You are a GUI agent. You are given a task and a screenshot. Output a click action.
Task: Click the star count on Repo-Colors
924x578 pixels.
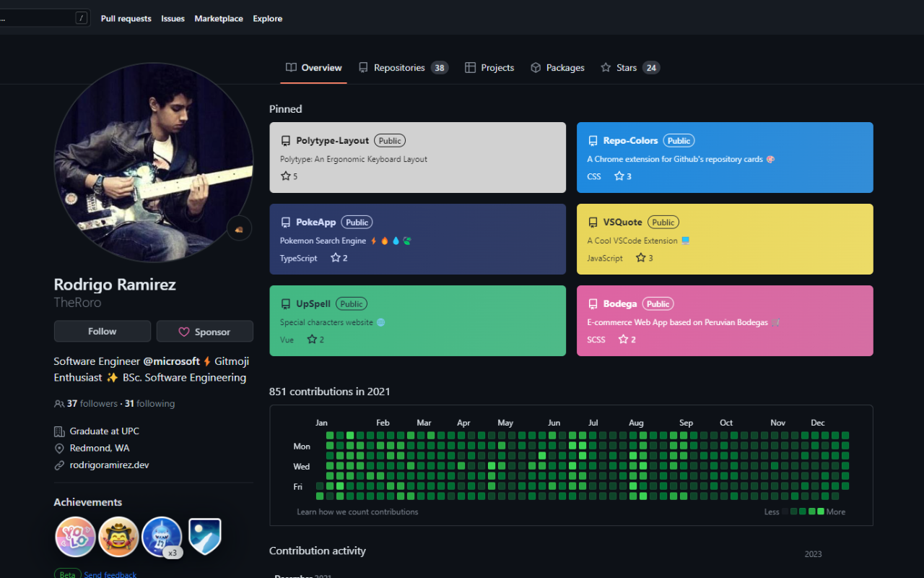pos(623,176)
